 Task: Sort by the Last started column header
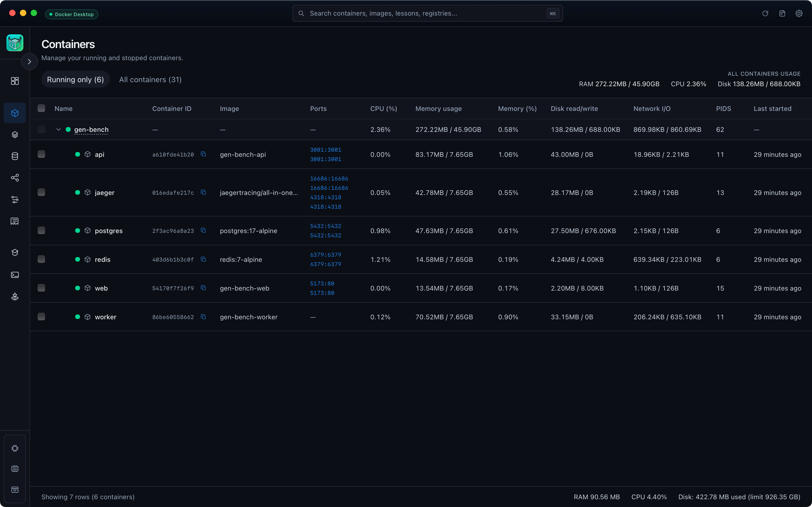click(773, 109)
